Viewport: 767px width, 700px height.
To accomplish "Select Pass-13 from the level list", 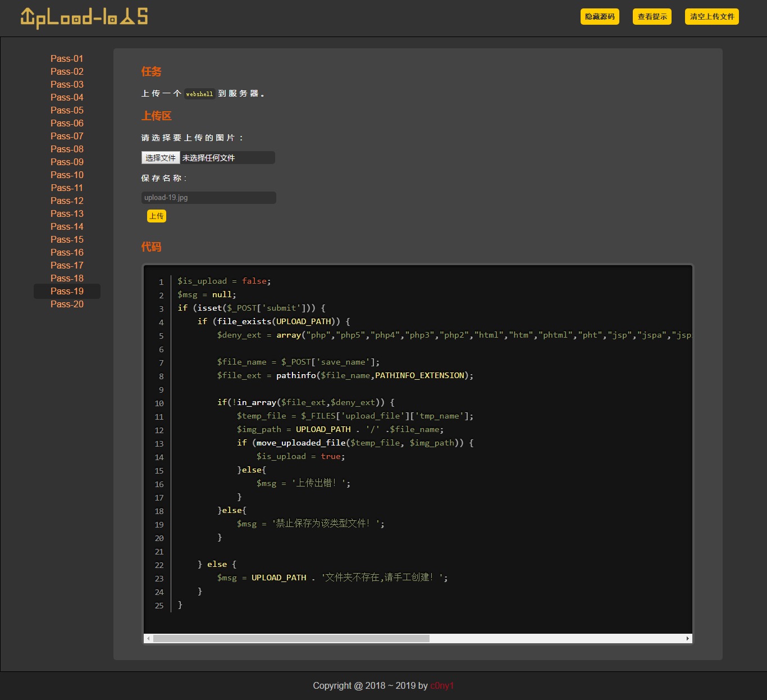I will [x=67, y=213].
